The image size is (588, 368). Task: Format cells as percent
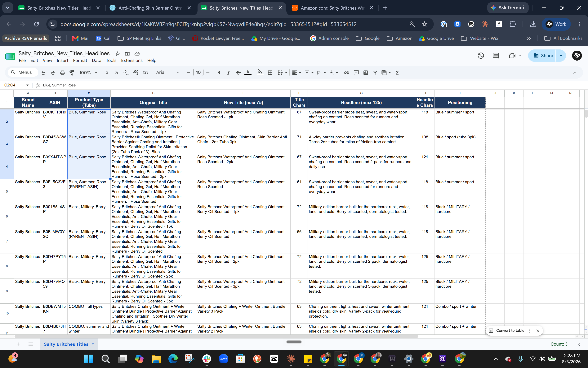(117, 72)
